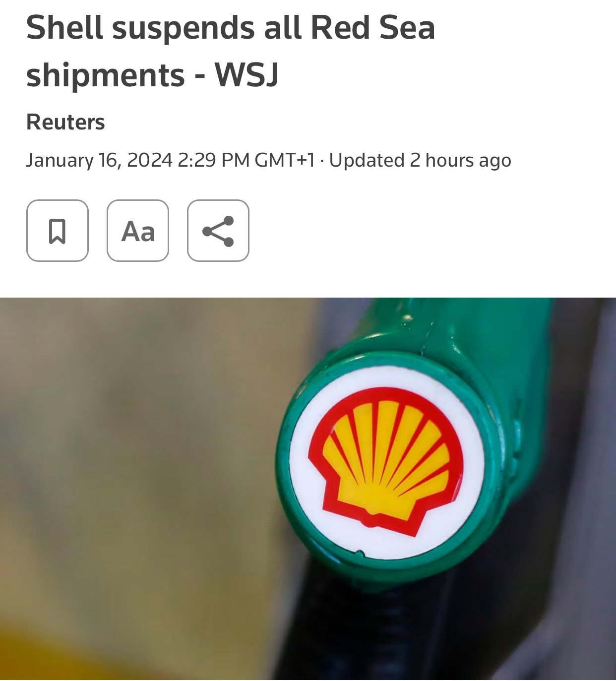Share the article using the share icon
This screenshot has height=681, width=616.
point(218,231)
